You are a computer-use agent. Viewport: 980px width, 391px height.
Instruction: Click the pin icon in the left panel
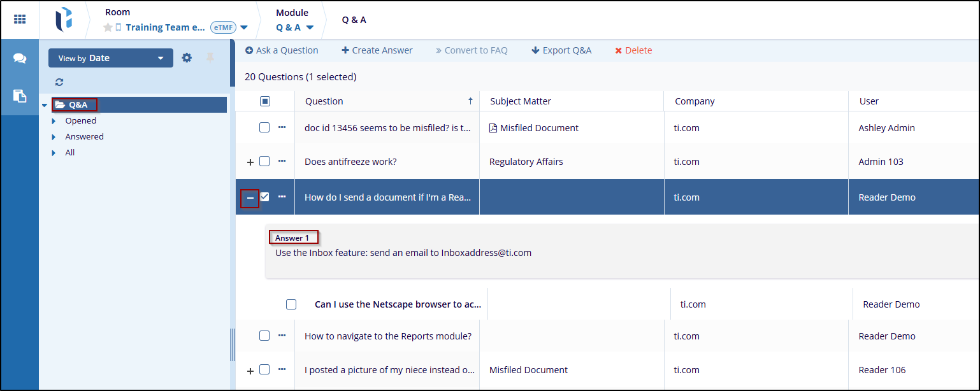click(x=210, y=58)
